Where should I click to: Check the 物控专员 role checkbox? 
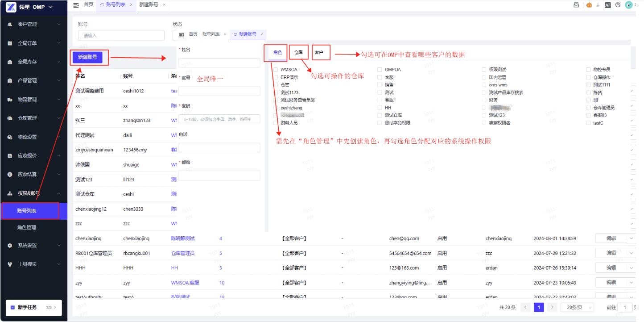point(588,70)
